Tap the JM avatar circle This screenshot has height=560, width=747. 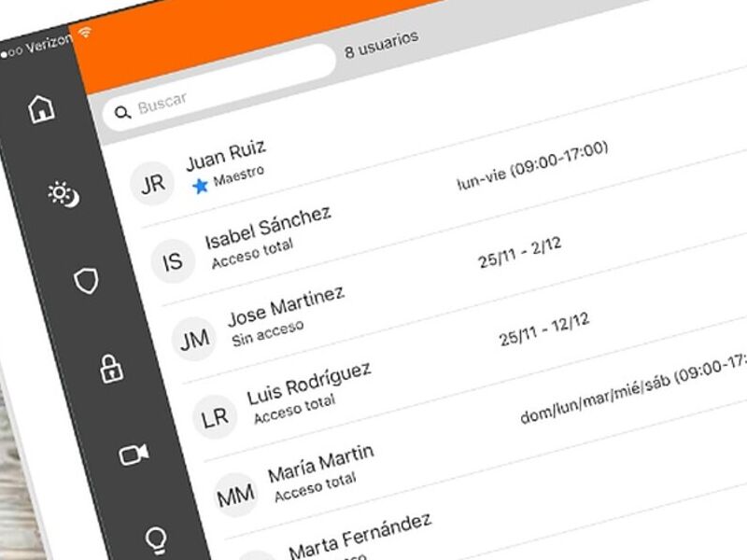click(194, 339)
